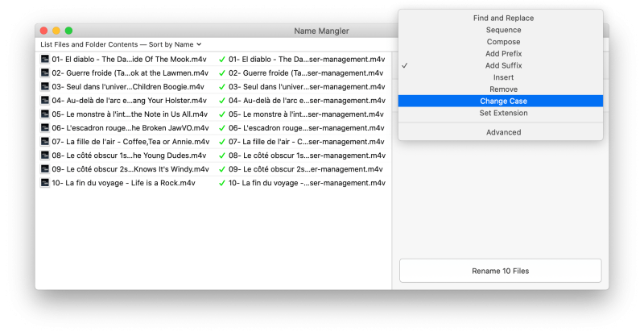Click green checkmark beside renamed 09- Le côté obscur 2s
Screen dimensions: 644x336
pos(222,169)
